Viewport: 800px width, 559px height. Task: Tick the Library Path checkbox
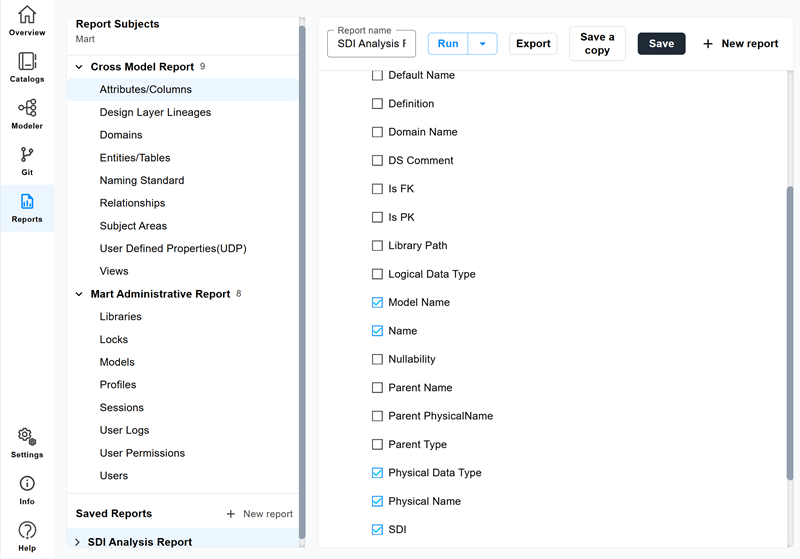click(x=377, y=246)
